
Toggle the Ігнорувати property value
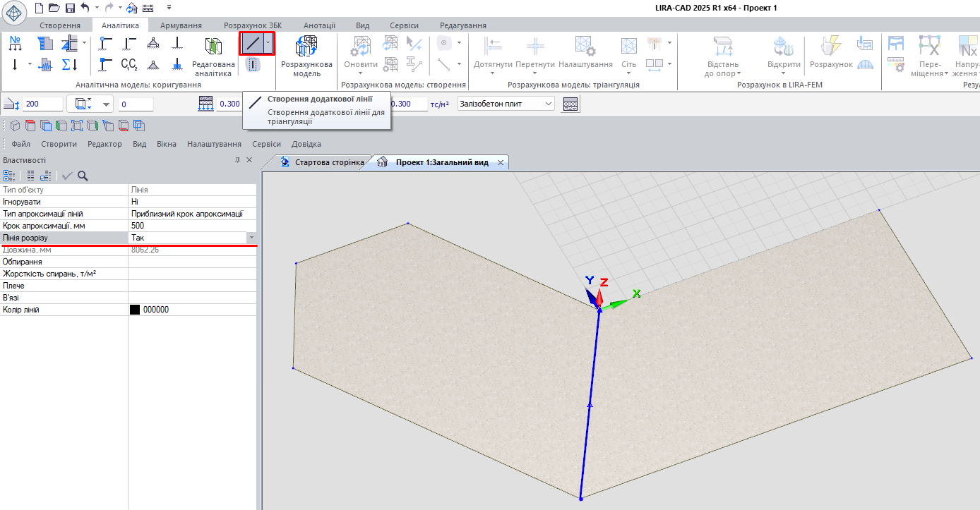coord(191,202)
